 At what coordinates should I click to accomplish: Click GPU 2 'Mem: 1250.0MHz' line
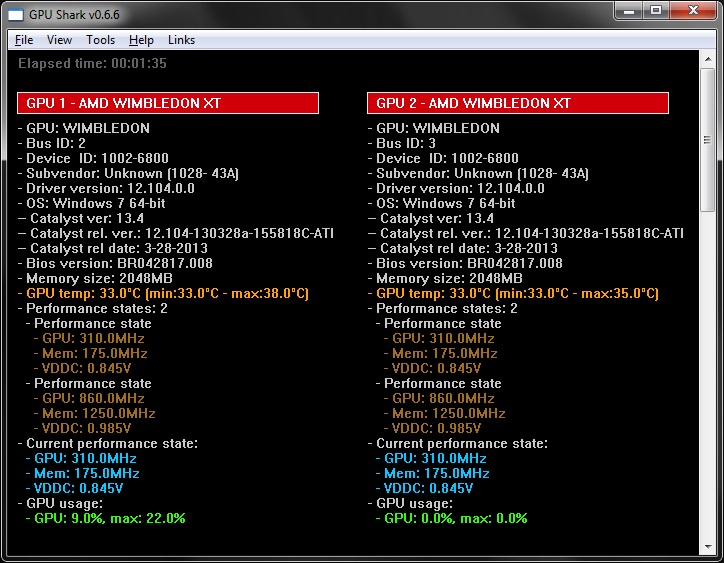click(x=445, y=413)
